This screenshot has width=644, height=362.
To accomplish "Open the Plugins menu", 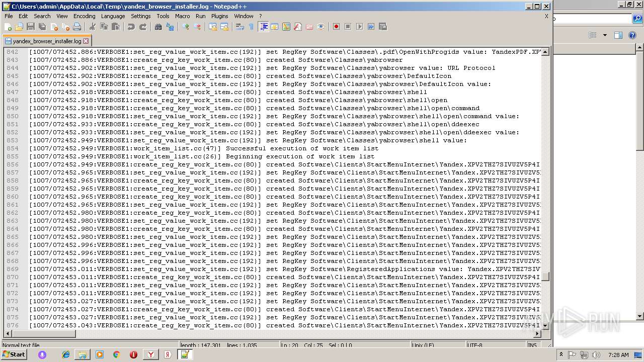I will pyautogui.click(x=220, y=16).
